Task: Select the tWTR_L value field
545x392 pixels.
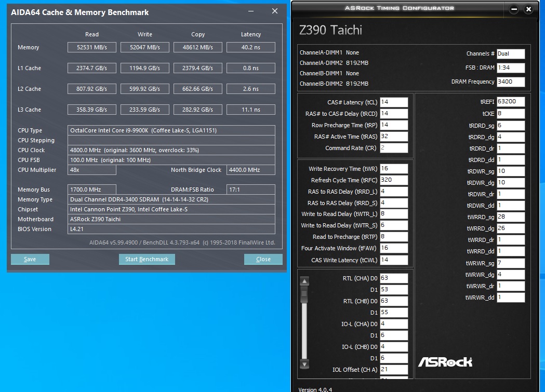Action: point(394,214)
